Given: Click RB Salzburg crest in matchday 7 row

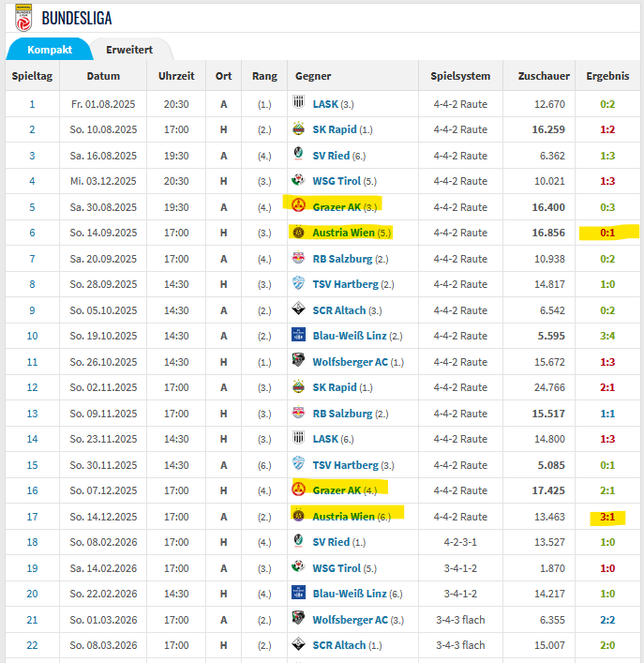Looking at the screenshot, I should pyautogui.click(x=298, y=258).
